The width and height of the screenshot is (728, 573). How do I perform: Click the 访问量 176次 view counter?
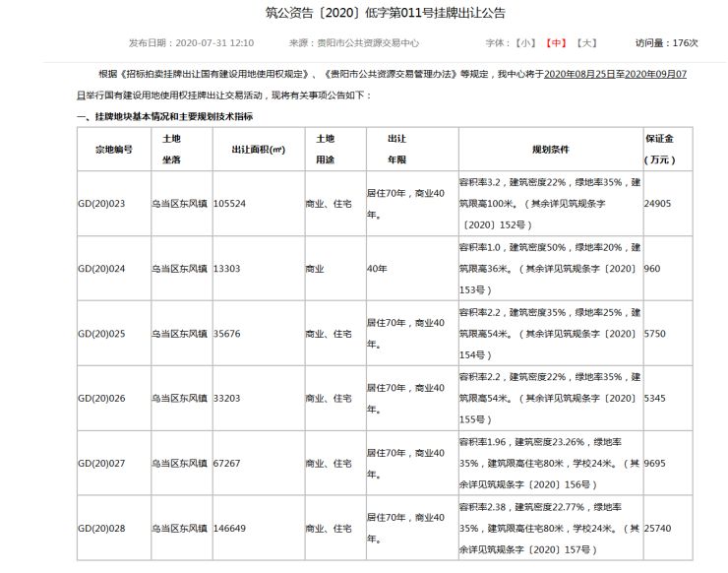[x=666, y=43]
